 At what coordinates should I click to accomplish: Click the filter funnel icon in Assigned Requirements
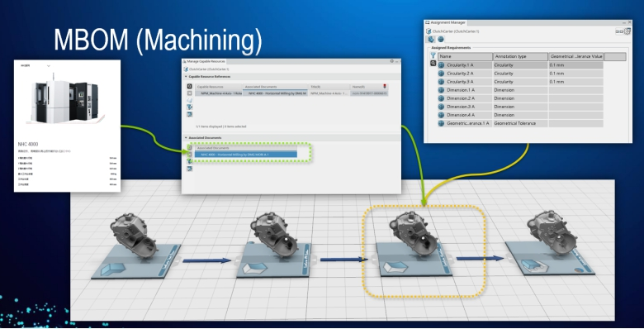point(433,55)
